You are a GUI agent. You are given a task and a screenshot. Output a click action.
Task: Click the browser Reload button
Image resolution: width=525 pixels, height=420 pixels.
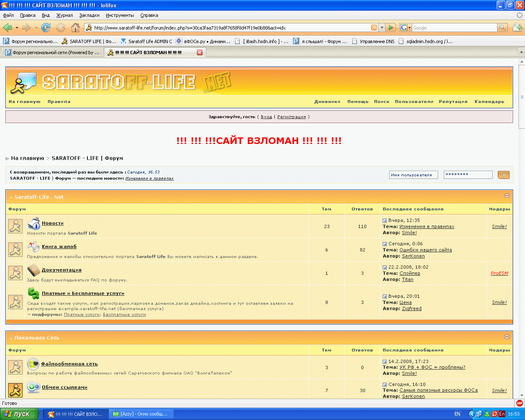pyautogui.click(x=46, y=27)
